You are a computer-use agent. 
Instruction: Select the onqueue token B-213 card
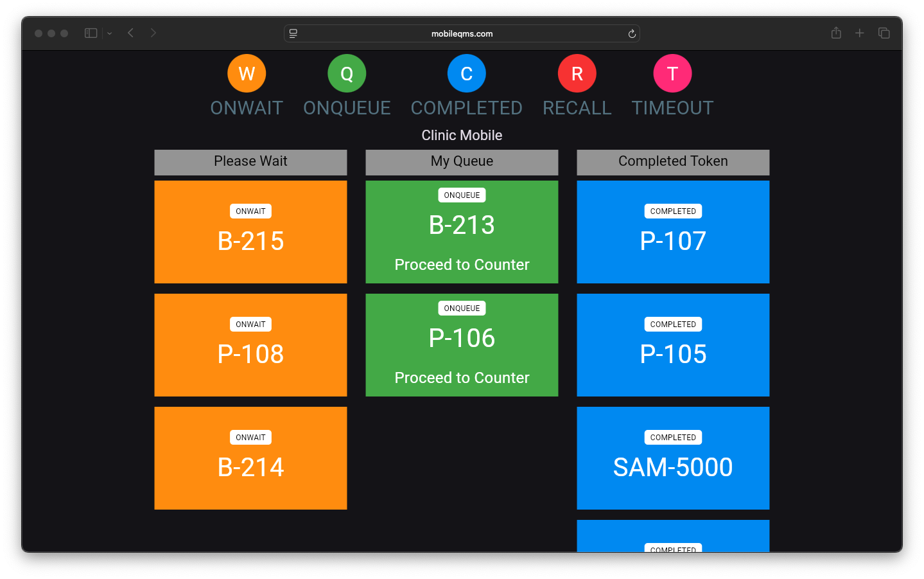tap(462, 232)
